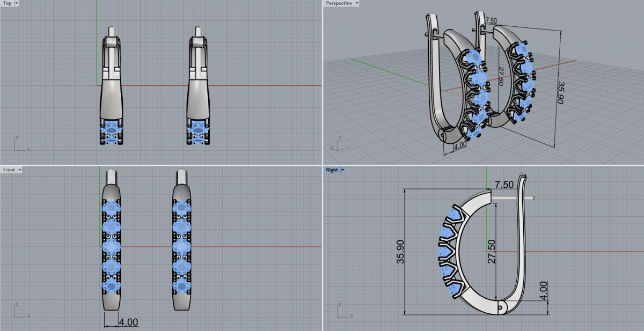Select the 4.00 dimension in Front viewport

point(128,322)
